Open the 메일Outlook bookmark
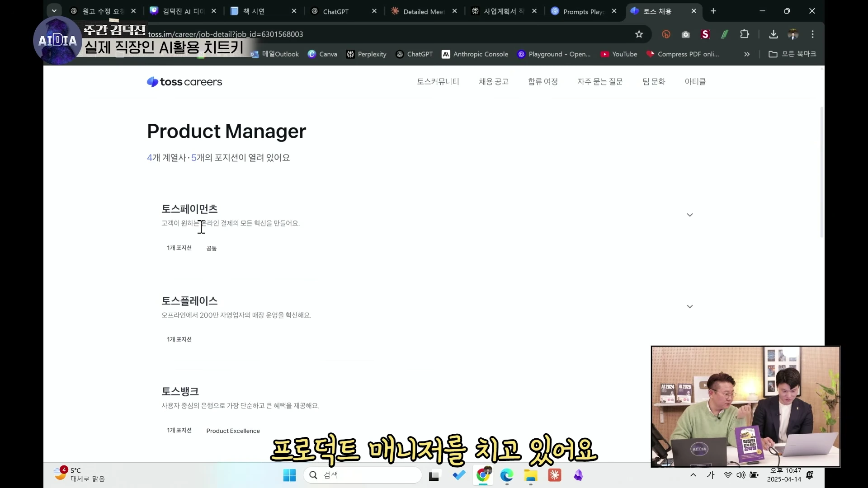This screenshot has height=488, width=868. point(275,54)
